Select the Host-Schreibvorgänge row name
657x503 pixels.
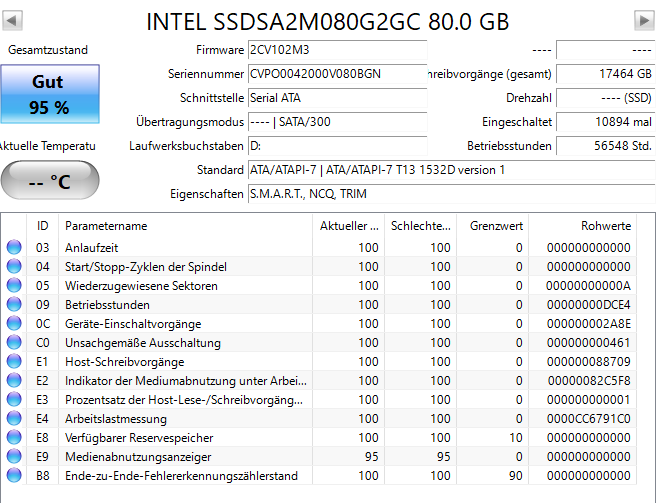pyautogui.click(x=124, y=362)
